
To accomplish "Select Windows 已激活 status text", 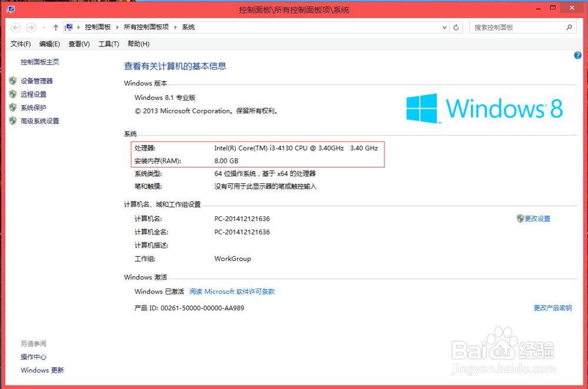I will 159,291.
